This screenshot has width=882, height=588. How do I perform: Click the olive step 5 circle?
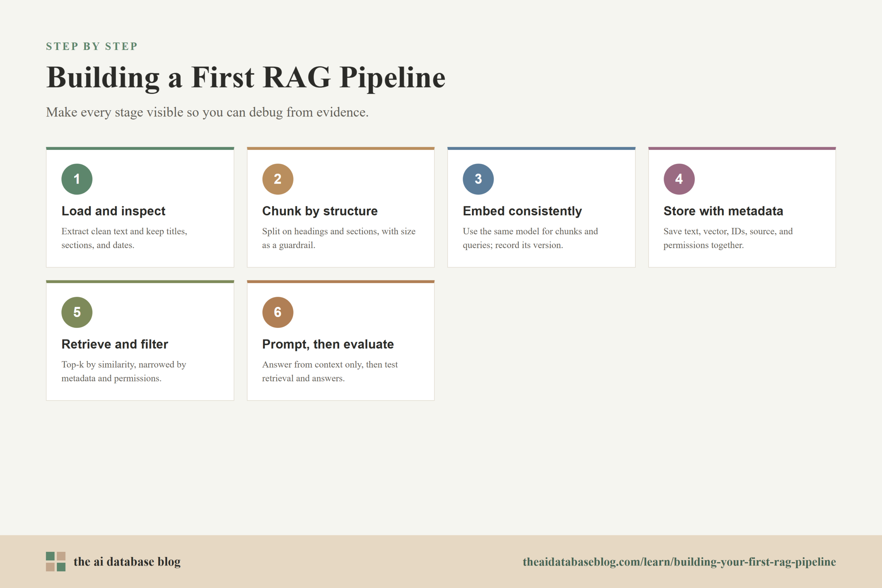pyautogui.click(x=77, y=312)
